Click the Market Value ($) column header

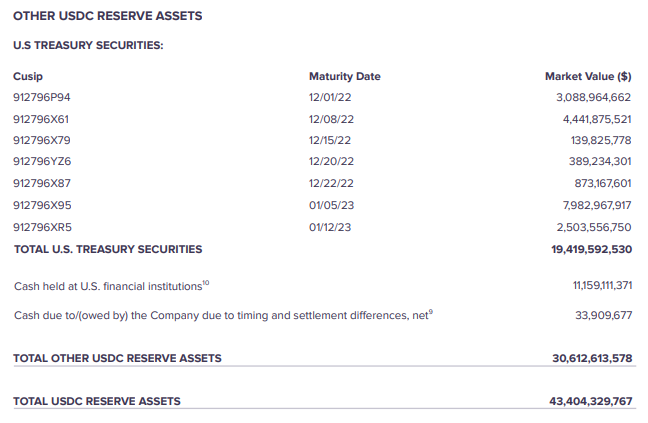pos(587,76)
